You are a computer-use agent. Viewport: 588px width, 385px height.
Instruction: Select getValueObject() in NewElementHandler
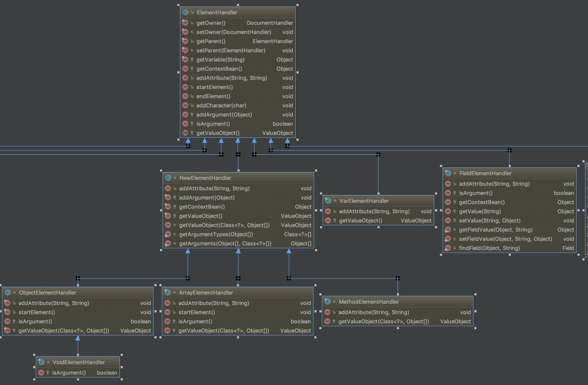click(201, 217)
